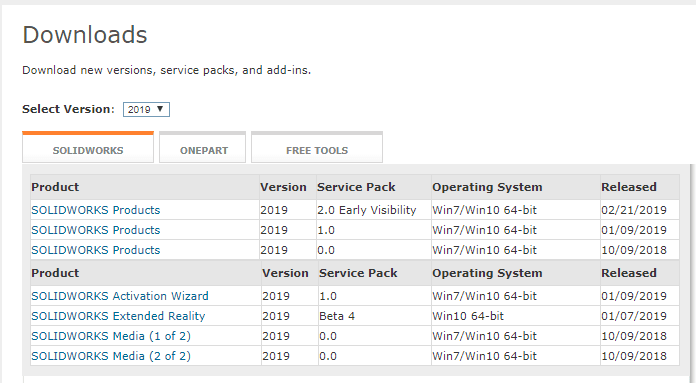Click the 'Select Version:' label
Screen dimensions: 696x383
pos(68,109)
